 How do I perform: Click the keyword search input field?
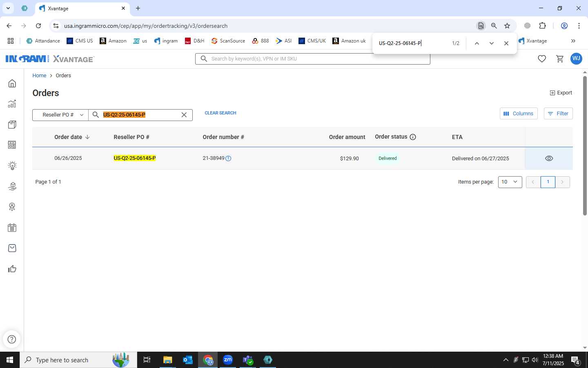click(x=313, y=59)
